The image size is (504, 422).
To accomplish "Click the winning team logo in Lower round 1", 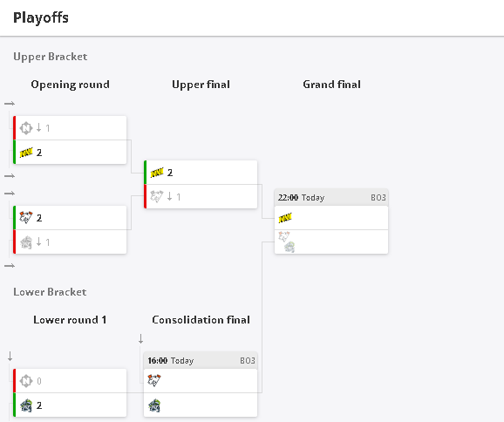I will (x=26, y=405).
